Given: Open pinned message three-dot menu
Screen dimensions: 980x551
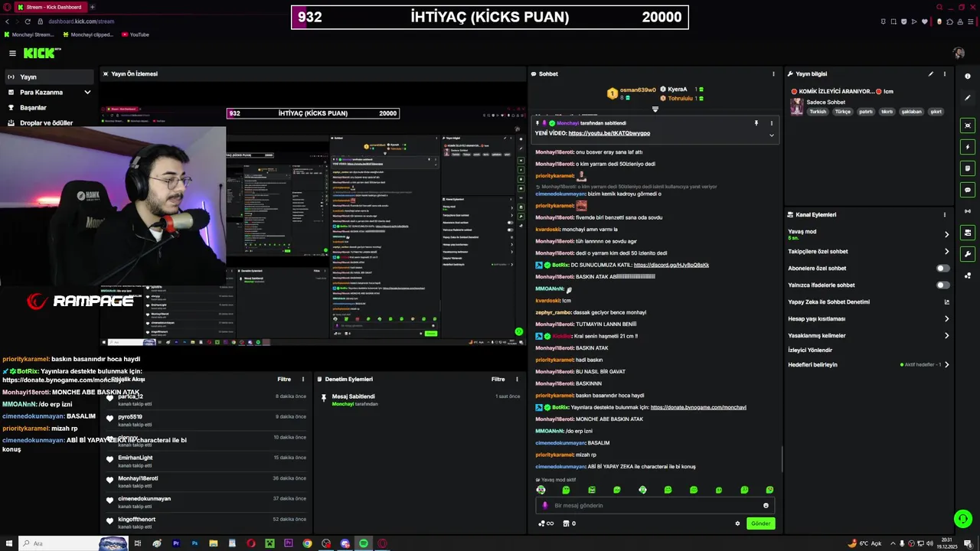Looking at the screenshot, I should 771,123.
